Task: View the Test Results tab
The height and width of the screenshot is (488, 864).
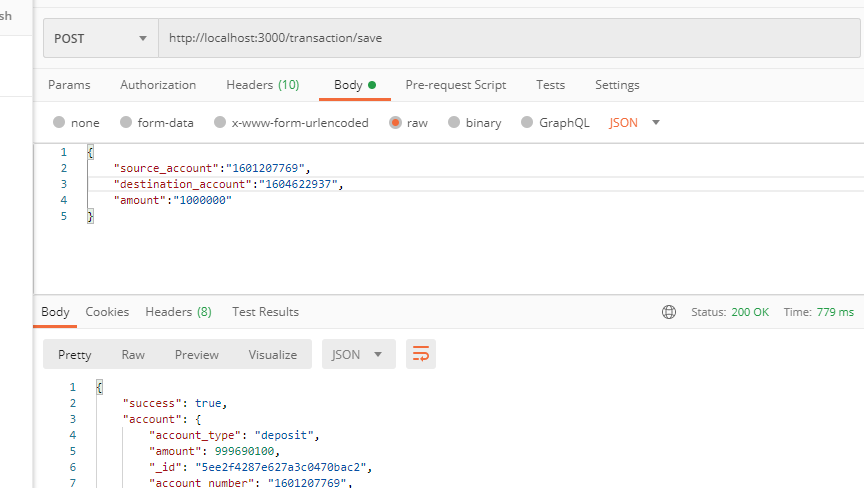Action: tap(265, 312)
